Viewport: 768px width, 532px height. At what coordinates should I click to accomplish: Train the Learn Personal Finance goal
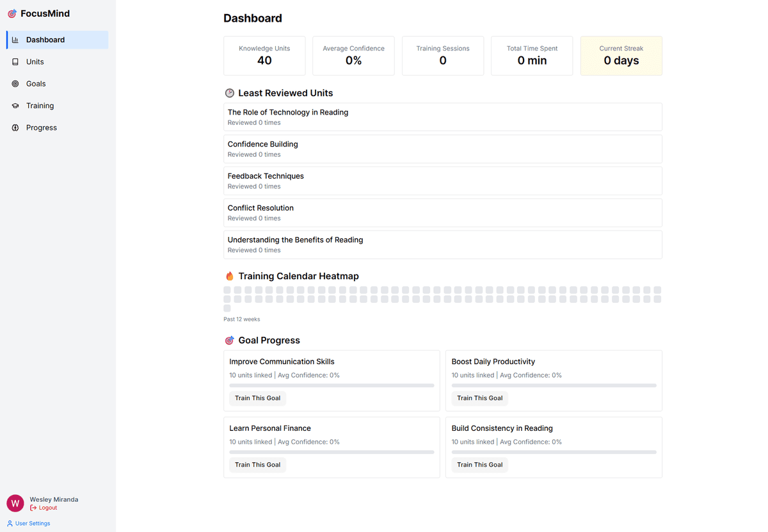257,465
